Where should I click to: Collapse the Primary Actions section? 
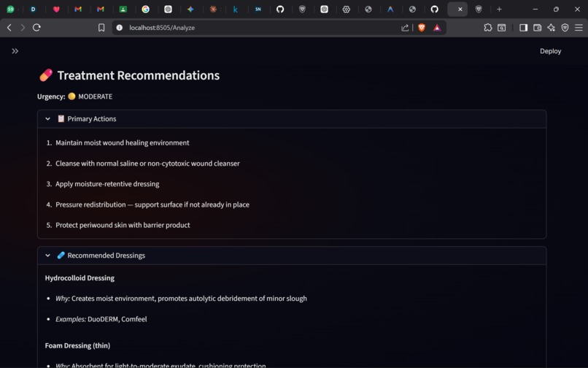[291, 119]
